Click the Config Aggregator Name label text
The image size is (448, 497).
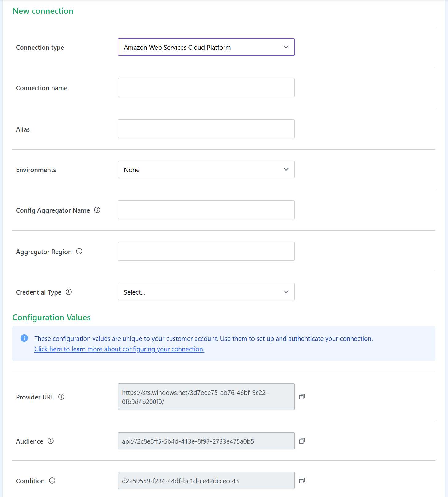pos(53,210)
